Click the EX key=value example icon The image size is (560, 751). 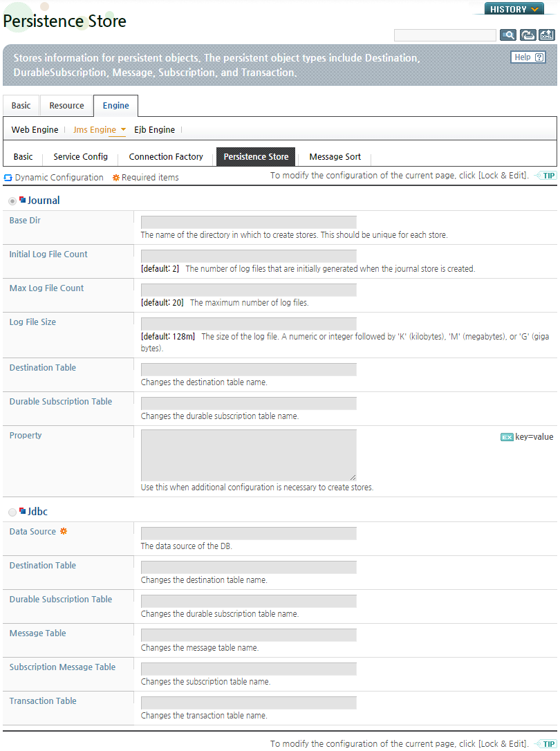[x=507, y=437]
